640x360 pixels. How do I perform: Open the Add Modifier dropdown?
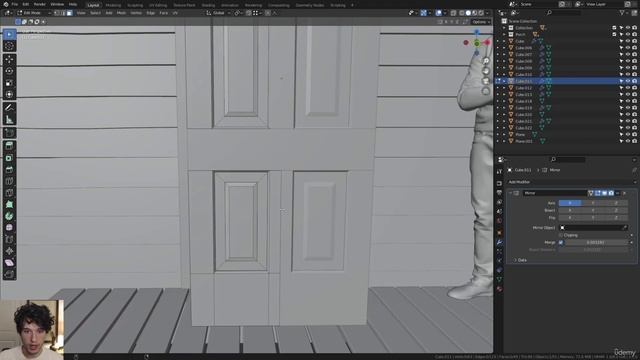pos(571,182)
